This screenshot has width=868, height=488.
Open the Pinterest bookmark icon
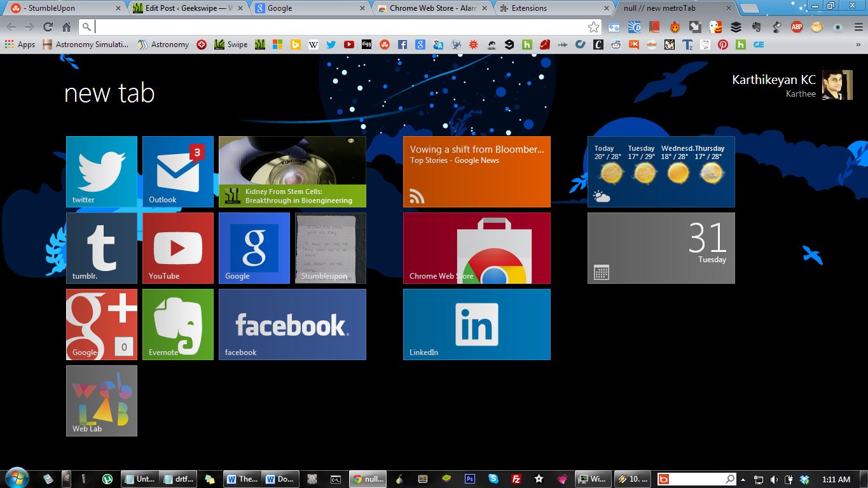click(x=722, y=45)
